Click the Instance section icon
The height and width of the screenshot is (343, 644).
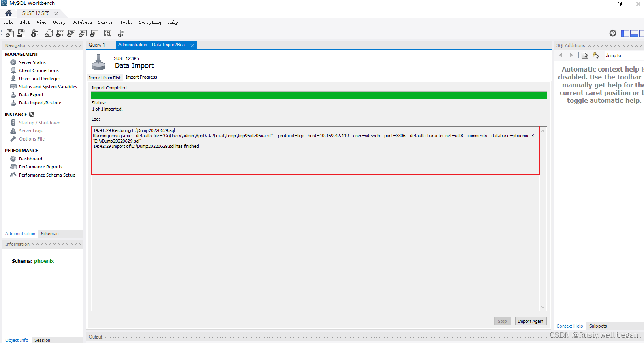[32, 115]
